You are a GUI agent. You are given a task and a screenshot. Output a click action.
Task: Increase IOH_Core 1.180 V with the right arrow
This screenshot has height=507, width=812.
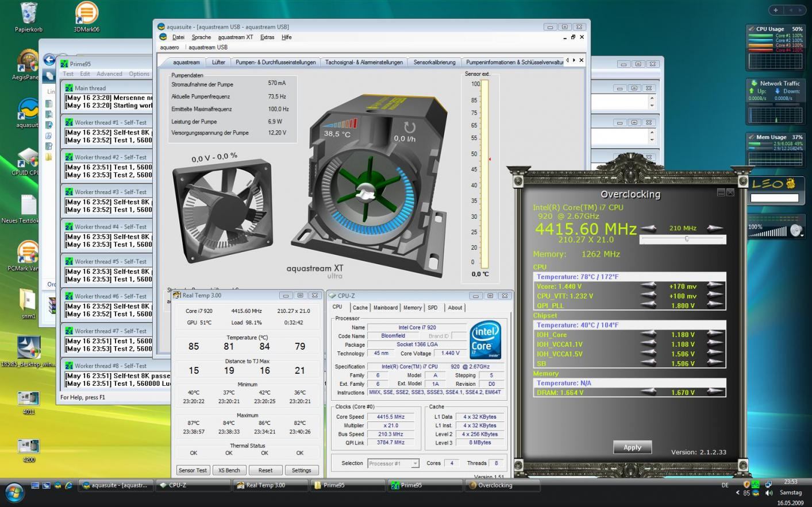(x=715, y=334)
